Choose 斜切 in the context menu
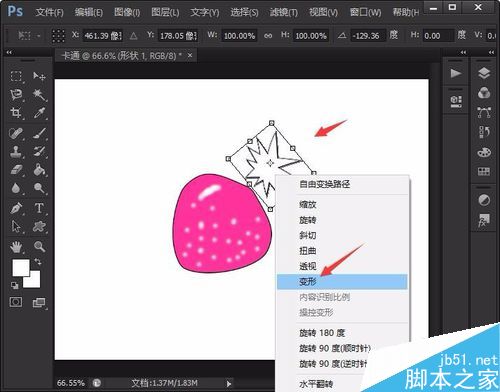This screenshot has width=500, height=392. click(342, 235)
